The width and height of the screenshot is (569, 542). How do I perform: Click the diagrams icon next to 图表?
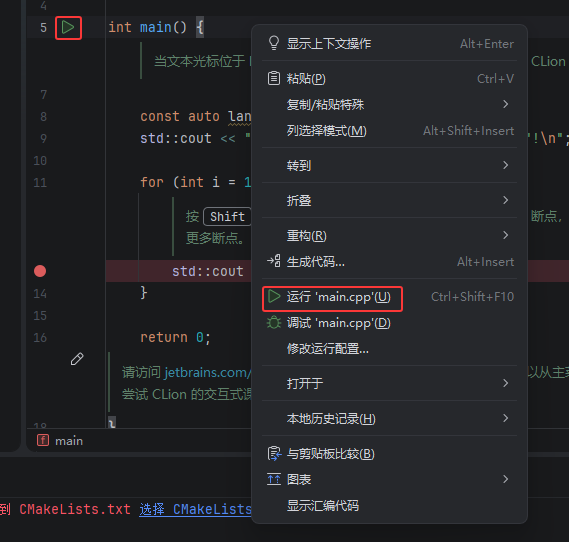tap(274, 480)
